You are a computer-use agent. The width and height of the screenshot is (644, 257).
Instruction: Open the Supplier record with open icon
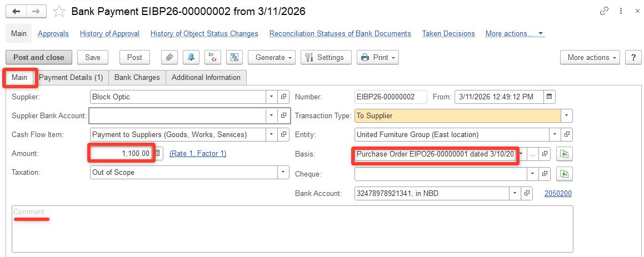point(284,97)
